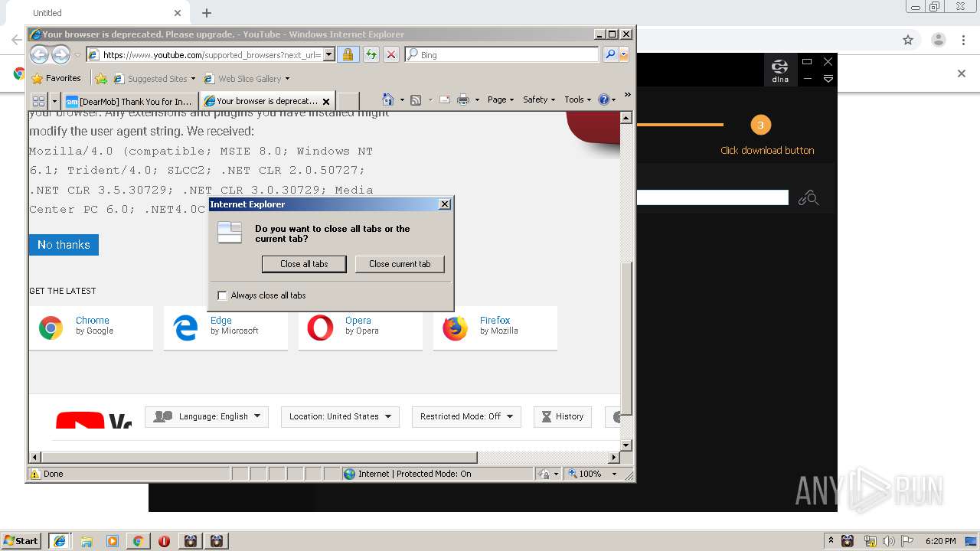Open the tab list dropdown arrow
This screenshot has height=551, width=980.
[x=54, y=101]
